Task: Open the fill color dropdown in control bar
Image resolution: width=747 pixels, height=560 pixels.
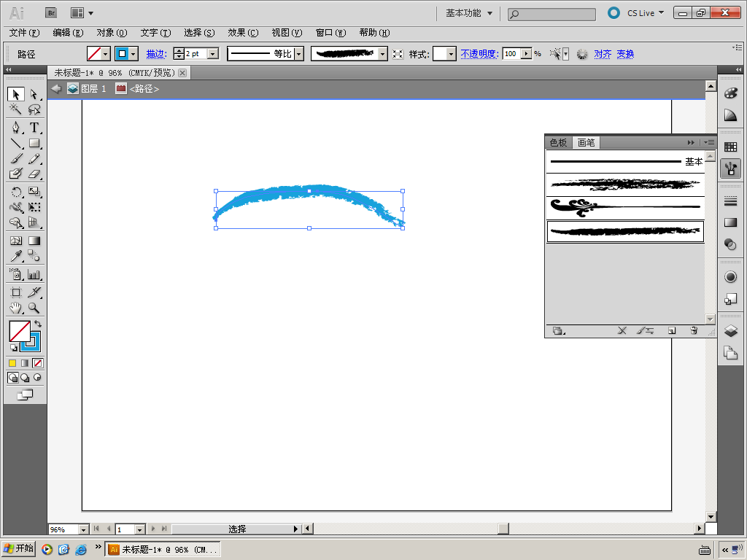Action: pyautogui.click(x=107, y=54)
